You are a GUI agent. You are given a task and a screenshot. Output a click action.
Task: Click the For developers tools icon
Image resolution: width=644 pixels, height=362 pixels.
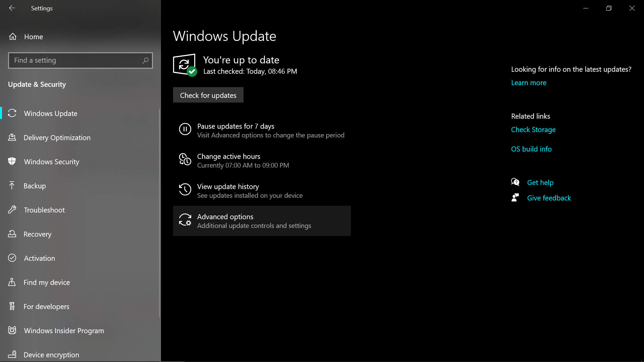pyautogui.click(x=12, y=306)
